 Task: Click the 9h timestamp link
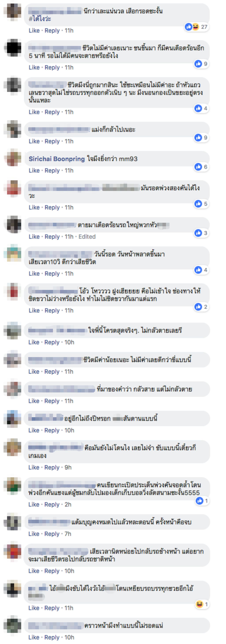coord(68,467)
